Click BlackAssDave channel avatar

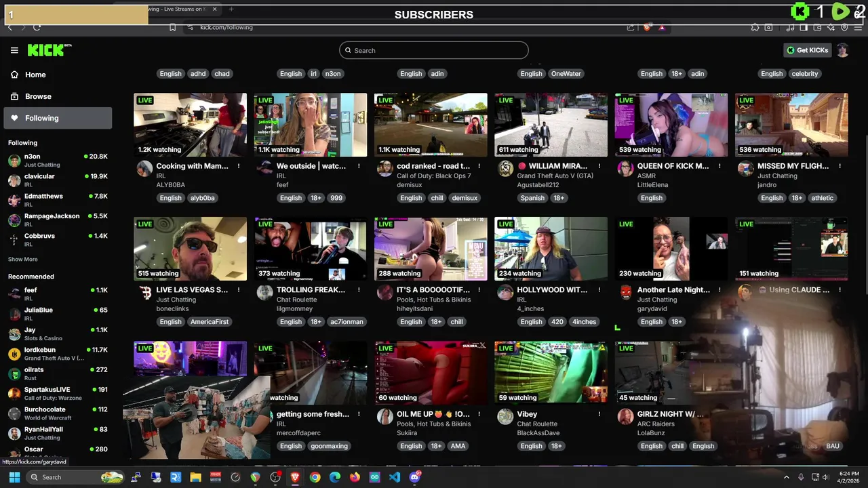505,417
